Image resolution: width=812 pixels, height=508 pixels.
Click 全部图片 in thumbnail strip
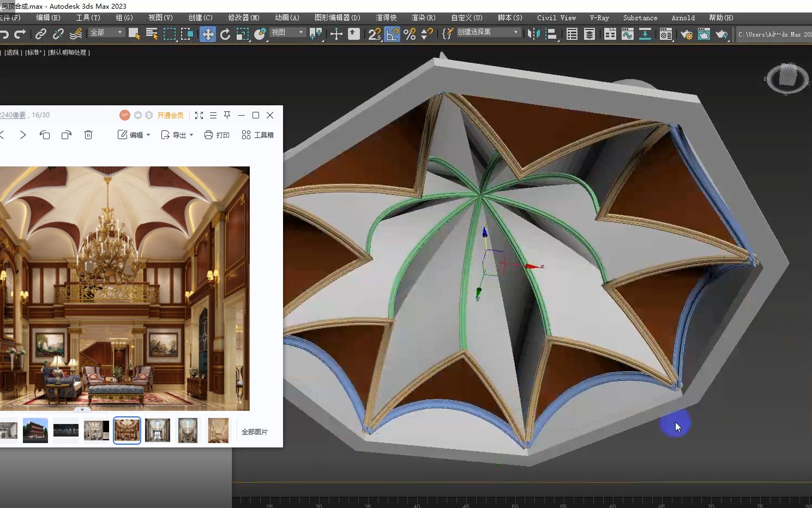(x=255, y=432)
